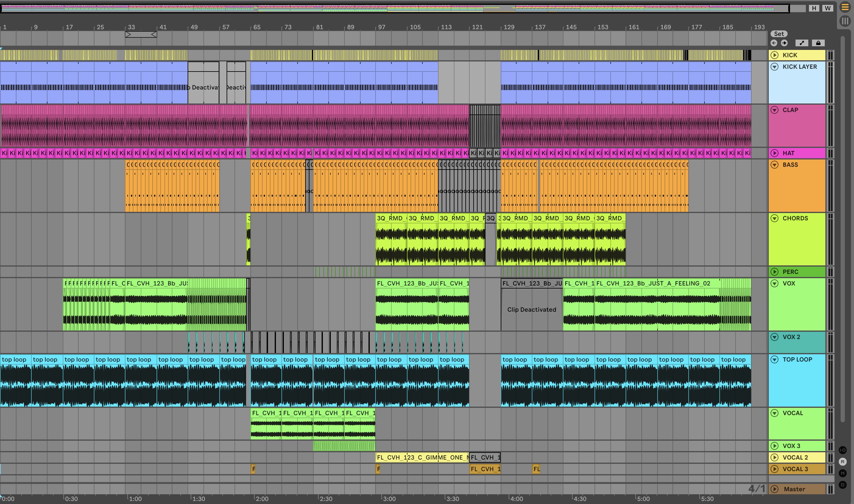Screen dimensions: 854x504
Task: Select the Clip Deactivated VOX clip
Action: click(531, 309)
